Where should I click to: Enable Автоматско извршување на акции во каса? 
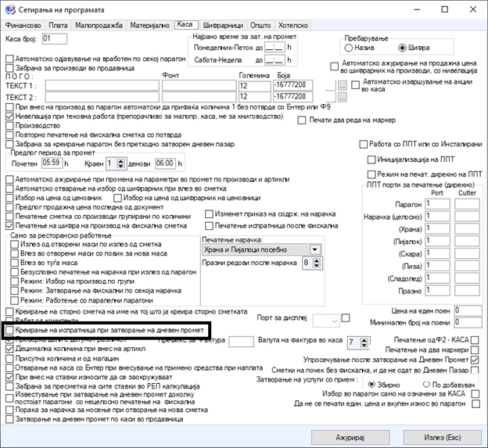pos(355,85)
